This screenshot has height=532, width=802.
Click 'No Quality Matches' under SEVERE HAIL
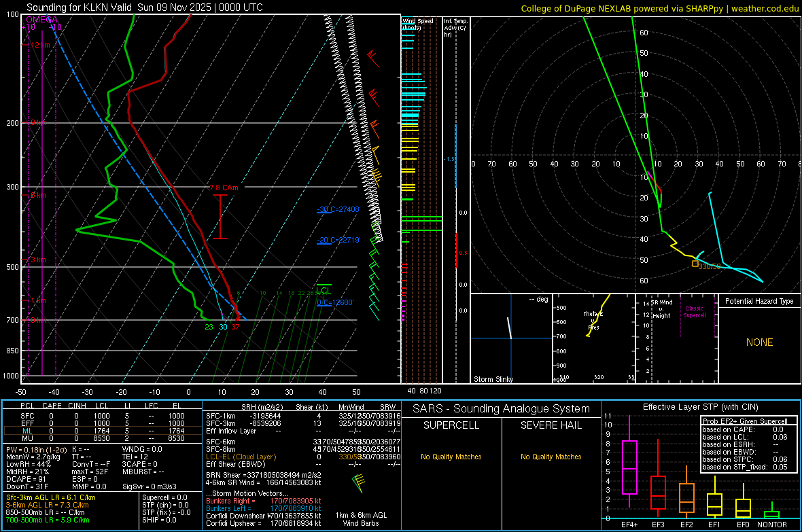point(551,457)
